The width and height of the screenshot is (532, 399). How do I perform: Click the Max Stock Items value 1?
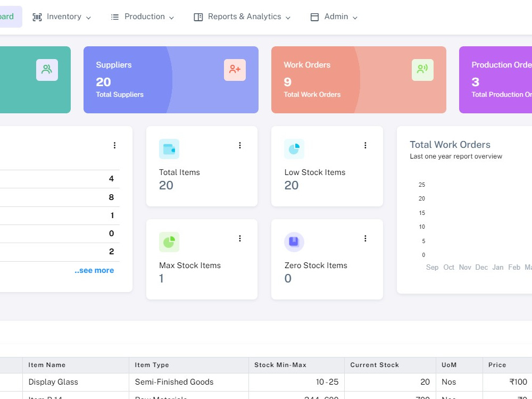161,279
